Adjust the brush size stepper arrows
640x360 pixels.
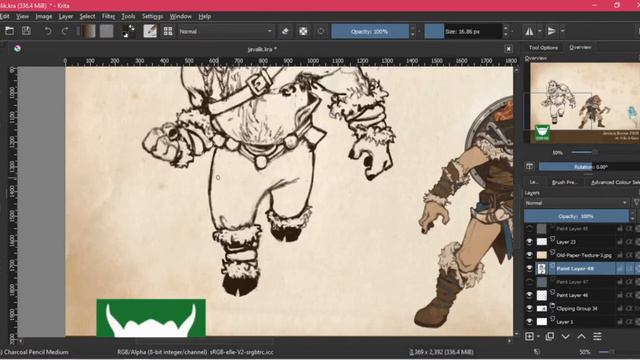point(506,31)
